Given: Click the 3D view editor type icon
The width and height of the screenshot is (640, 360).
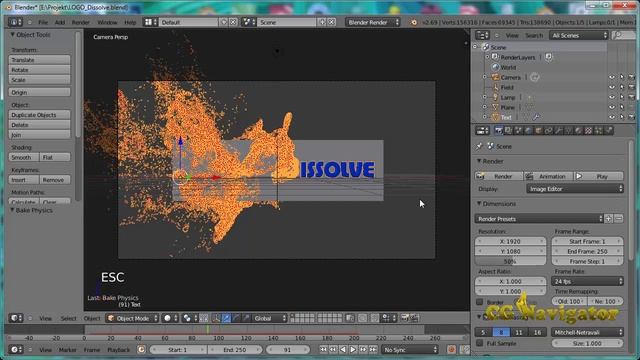Looking at the screenshot, I should point(16,318).
